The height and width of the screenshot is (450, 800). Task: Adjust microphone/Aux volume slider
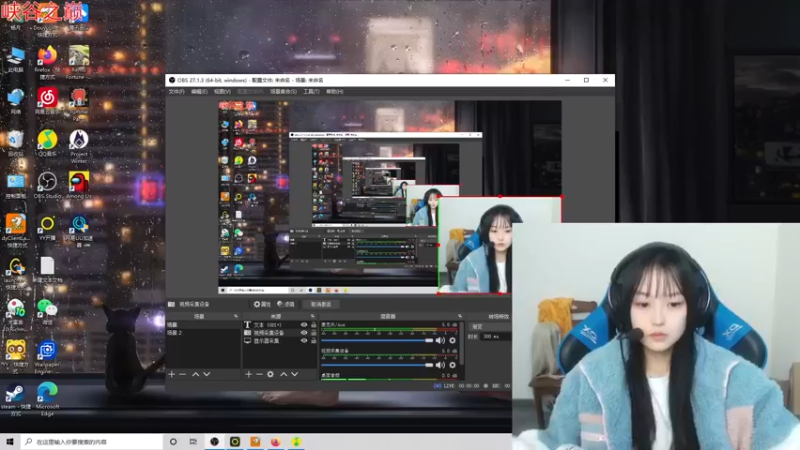point(377,340)
